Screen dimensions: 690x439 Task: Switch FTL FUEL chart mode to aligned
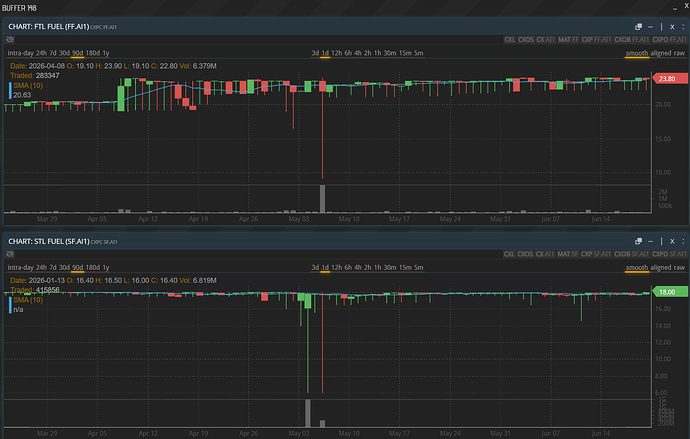point(661,53)
